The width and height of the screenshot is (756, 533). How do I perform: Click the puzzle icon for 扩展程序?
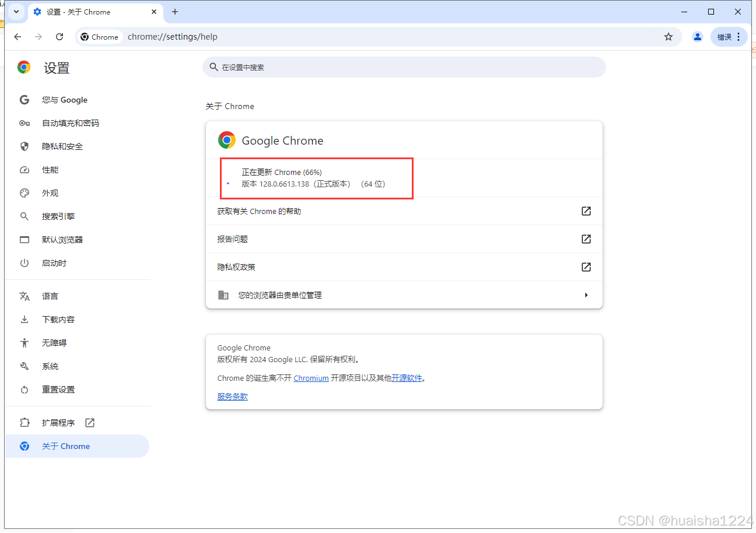(x=24, y=423)
